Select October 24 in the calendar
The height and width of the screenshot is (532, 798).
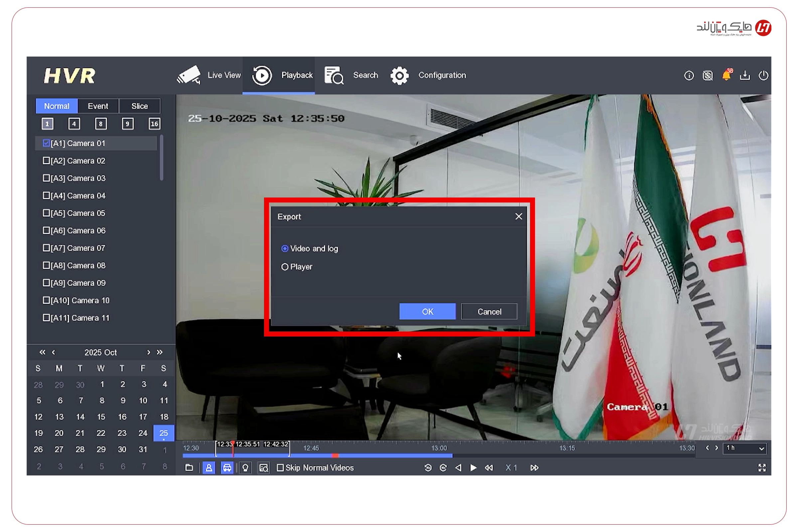(x=143, y=433)
